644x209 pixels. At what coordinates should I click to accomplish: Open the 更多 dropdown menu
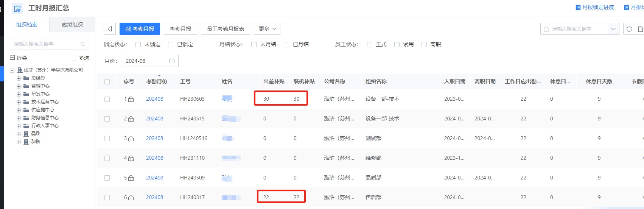coord(267,29)
